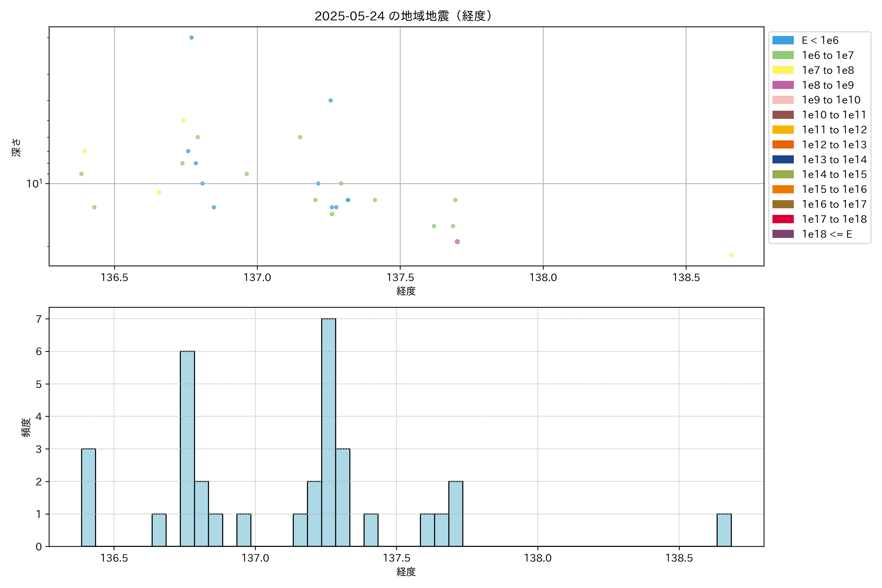Click the purple '1e8 to 1e9' legend swatch
Screen dimensions: 882x588
tap(783, 85)
